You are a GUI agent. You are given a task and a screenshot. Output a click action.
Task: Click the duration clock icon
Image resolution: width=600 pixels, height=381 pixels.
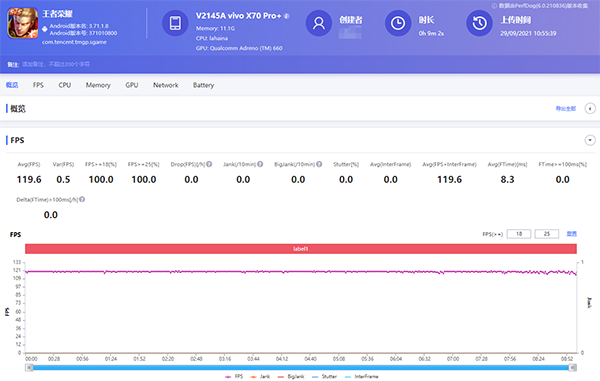(x=398, y=23)
